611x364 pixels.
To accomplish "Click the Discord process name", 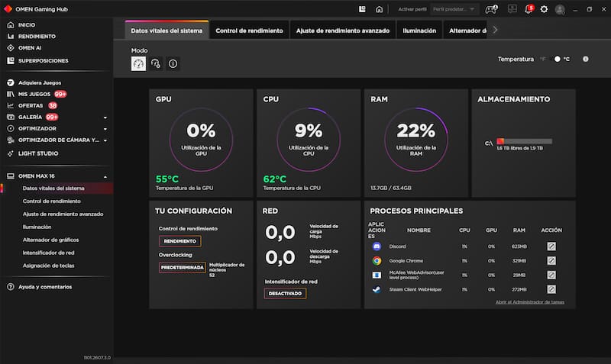I will click(397, 246).
